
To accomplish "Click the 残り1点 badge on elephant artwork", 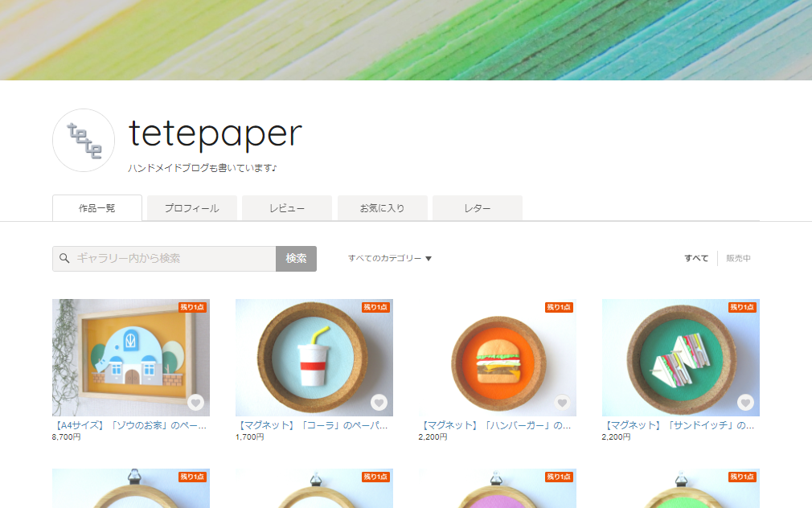I will point(192,307).
